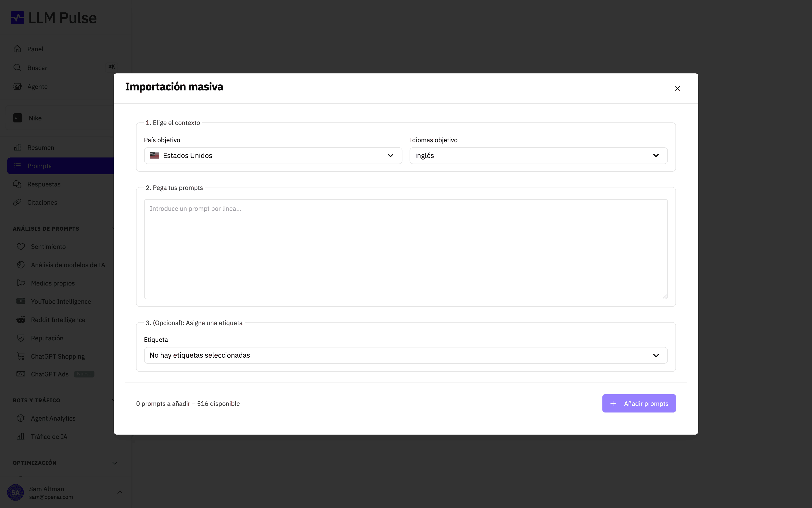
Task: Open Buscar search in the sidebar
Action: coord(37,68)
